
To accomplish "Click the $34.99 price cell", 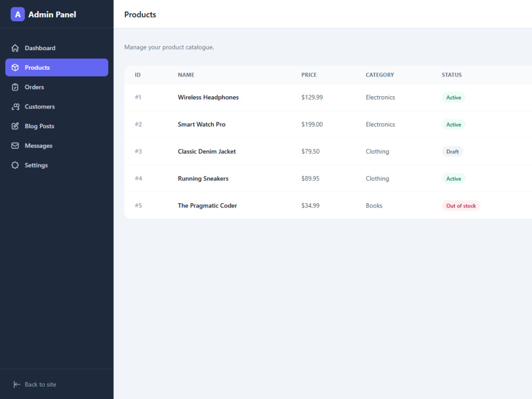I will coord(310,205).
